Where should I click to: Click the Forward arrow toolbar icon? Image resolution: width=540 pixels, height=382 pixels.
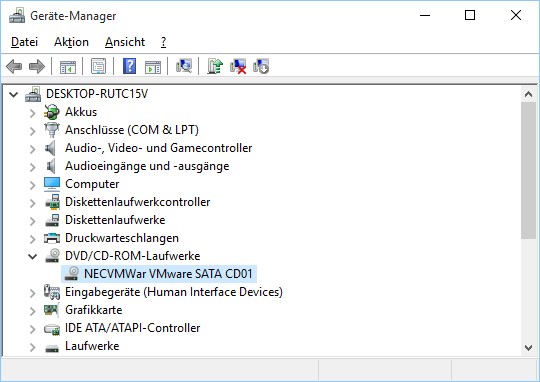tap(37, 66)
